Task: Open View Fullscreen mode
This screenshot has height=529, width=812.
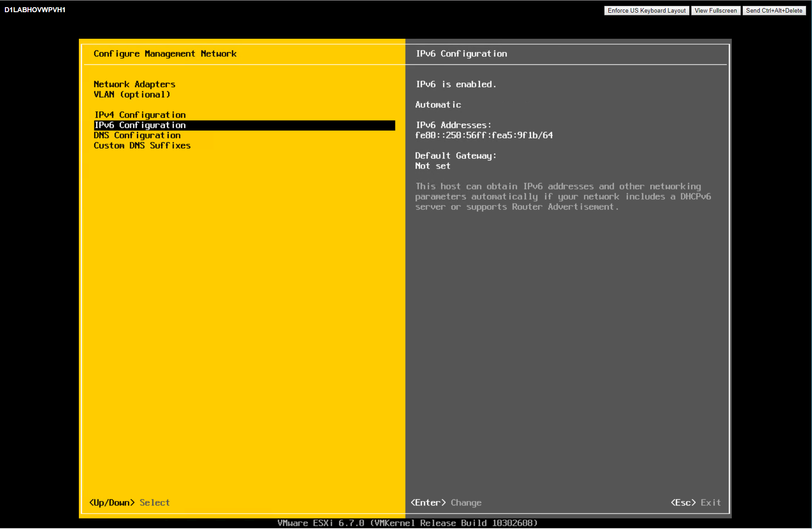Action: tap(716, 10)
